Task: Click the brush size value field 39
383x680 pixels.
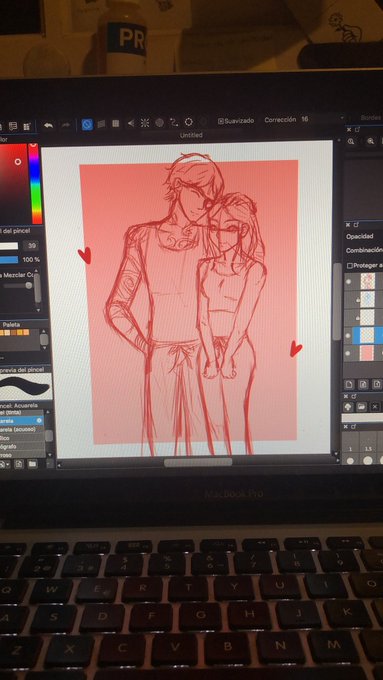Action: 31,246
